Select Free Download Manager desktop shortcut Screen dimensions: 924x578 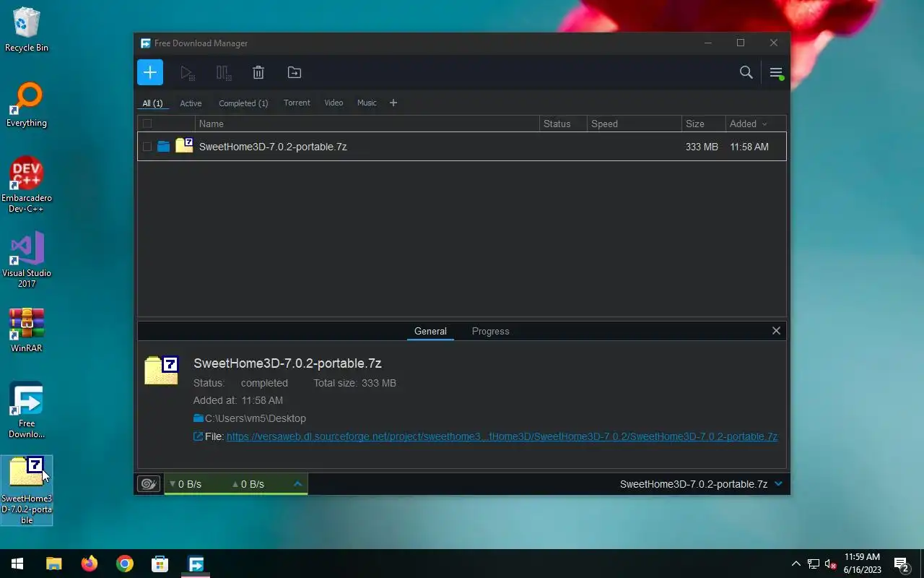(27, 410)
